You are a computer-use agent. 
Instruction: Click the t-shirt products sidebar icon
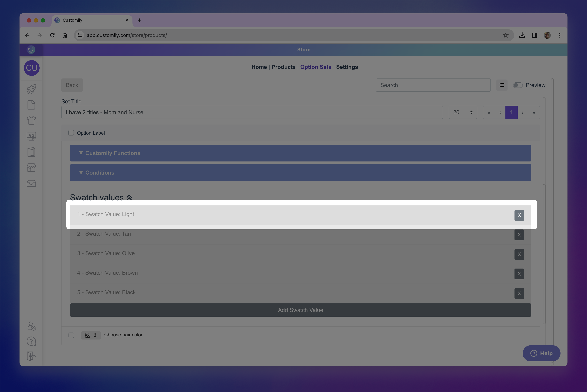[x=31, y=120]
